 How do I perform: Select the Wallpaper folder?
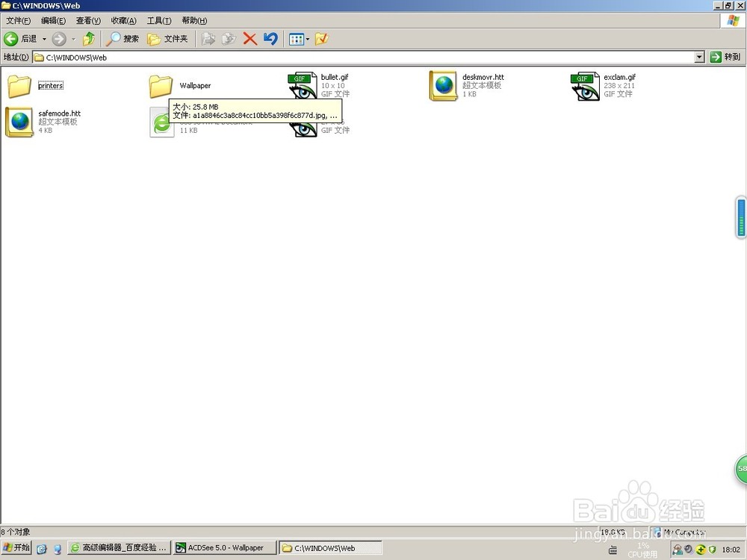tap(179, 86)
